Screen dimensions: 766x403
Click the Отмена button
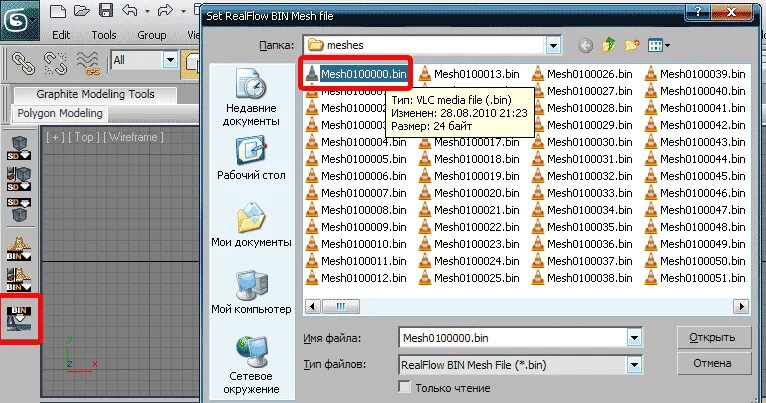(x=712, y=363)
